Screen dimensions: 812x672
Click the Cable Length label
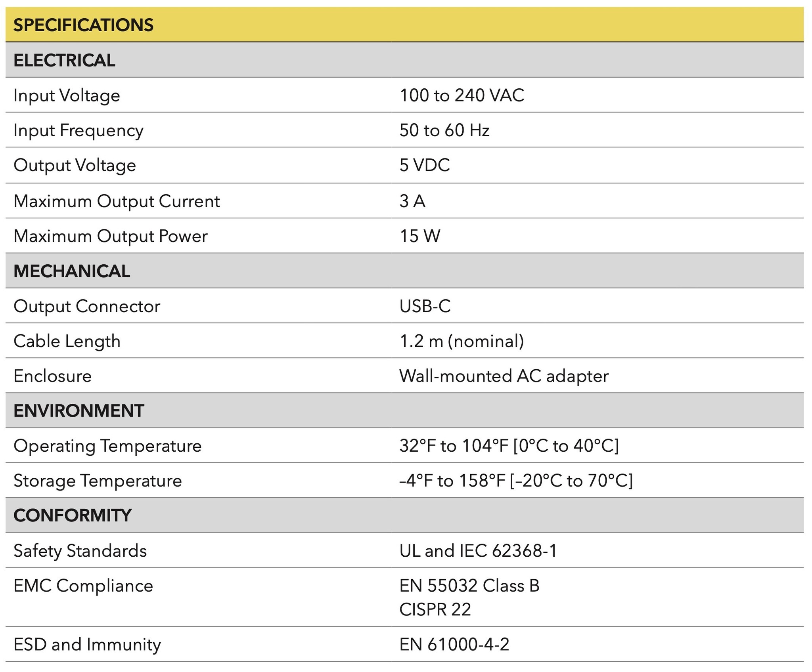point(67,341)
